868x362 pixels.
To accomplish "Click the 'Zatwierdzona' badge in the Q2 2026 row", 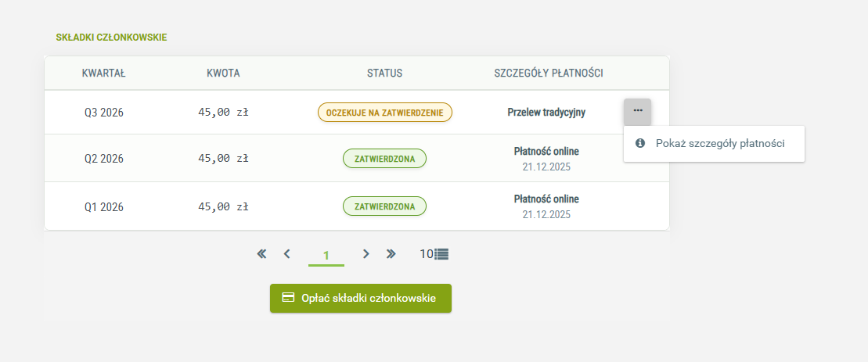I will pyautogui.click(x=384, y=159).
